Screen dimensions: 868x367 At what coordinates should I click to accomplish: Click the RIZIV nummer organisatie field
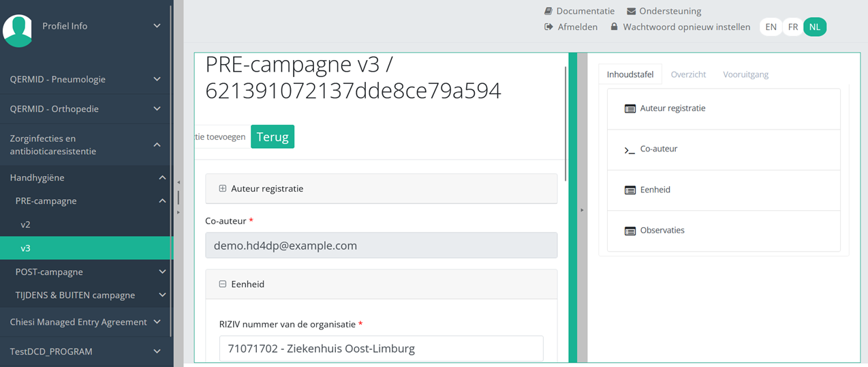381,349
